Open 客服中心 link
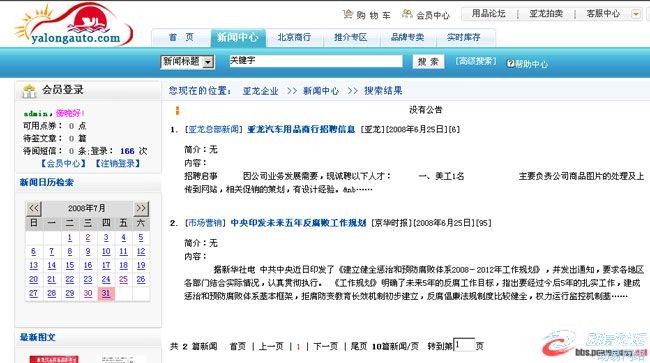This screenshot has width=650, height=363. [603, 14]
